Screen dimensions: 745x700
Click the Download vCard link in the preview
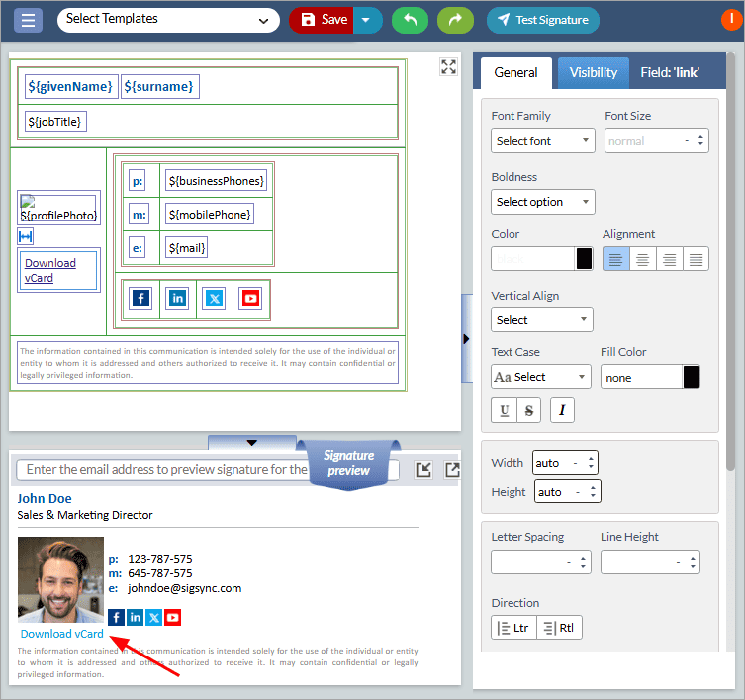point(61,634)
